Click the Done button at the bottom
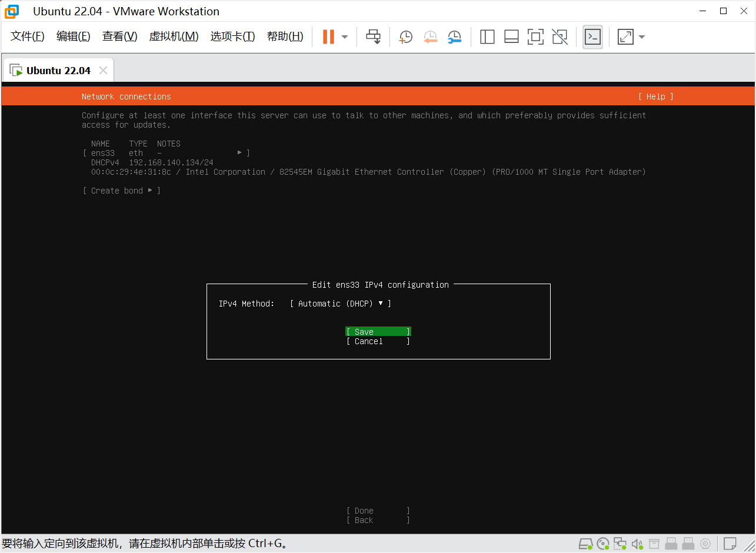The image size is (756, 553). [x=378, y=511]
